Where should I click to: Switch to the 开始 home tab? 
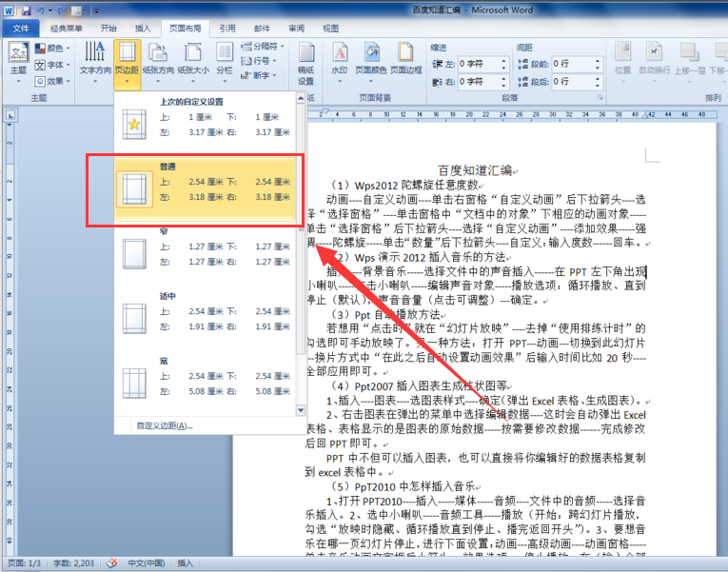[108, 29]
